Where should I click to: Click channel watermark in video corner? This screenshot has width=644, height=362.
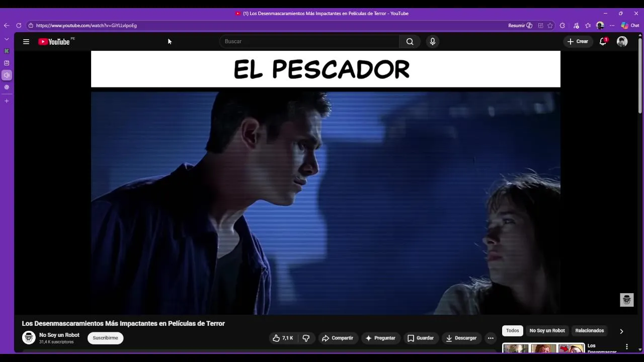pos(626,300)
